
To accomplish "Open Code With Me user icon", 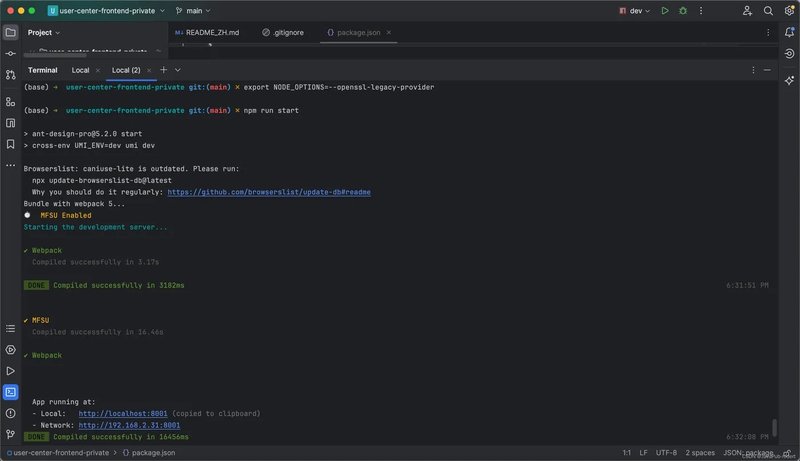I will (x=747, y=11).
